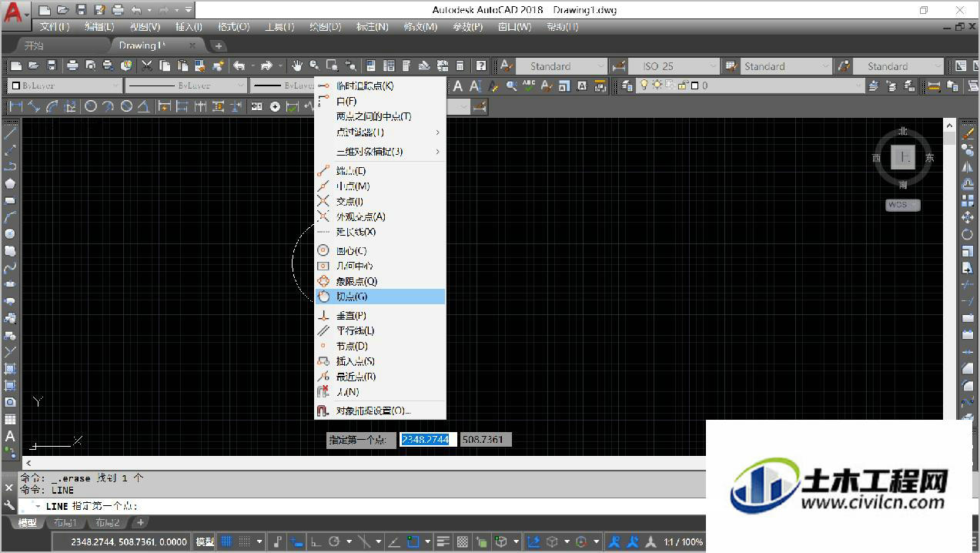This screenshot has height=553, width=980.
Task: Open quick access toolbar customize arrow
Action: pyautogui.click(x=189, y=10)
